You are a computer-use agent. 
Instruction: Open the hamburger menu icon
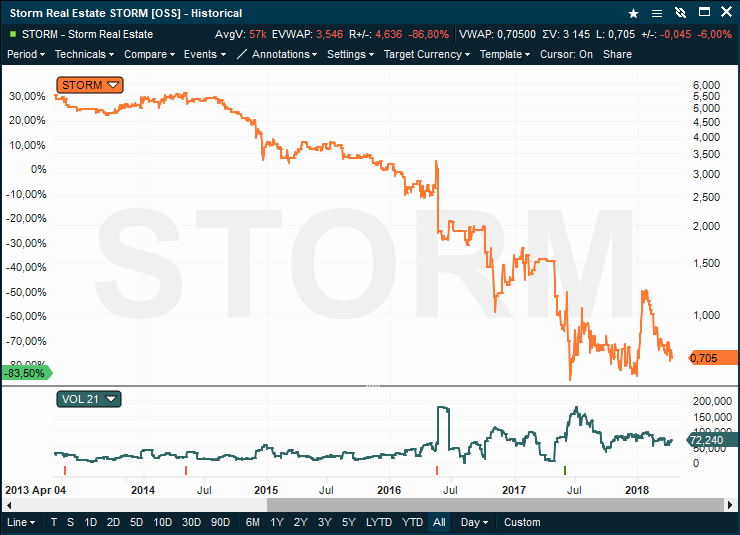tap(656, 13)
